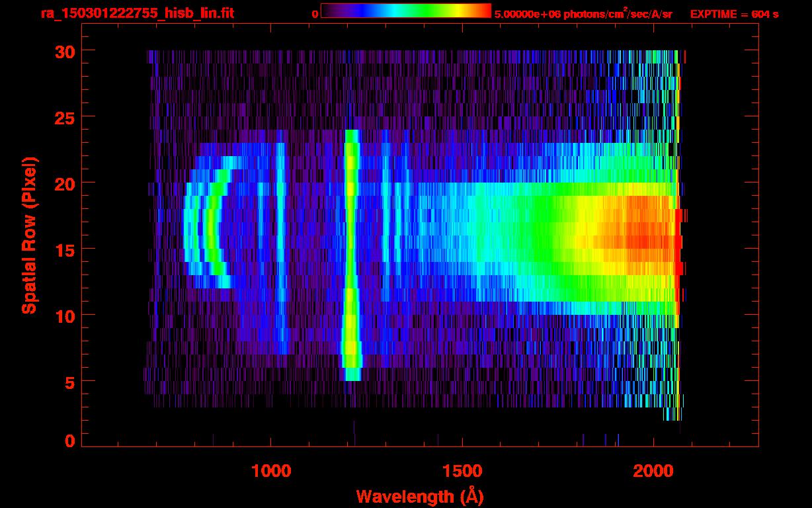Click the colorbar minimum value 0
The image size is (812, 508).
tap(315, 14)
